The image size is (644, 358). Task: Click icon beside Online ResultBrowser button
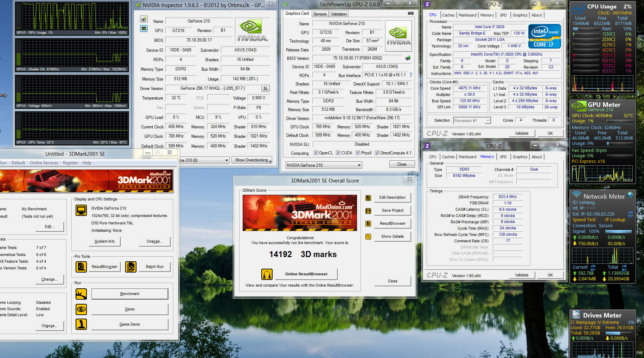tap(267, 274)
